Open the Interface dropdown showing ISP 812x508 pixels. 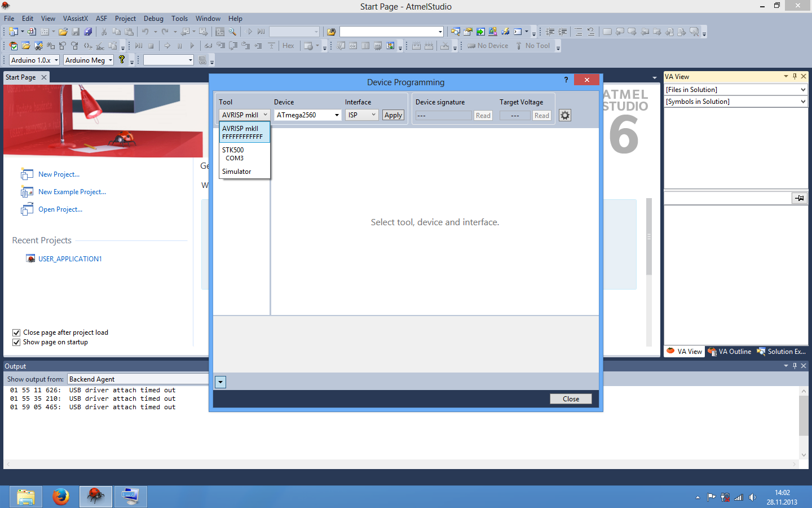tap(361, 115)
